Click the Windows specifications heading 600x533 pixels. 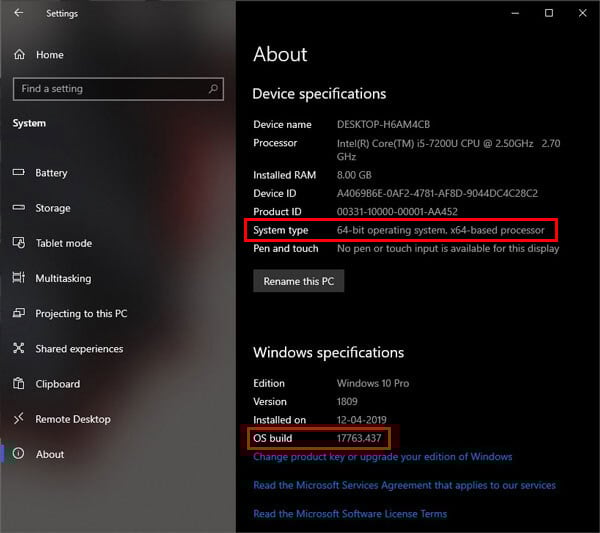pos(329,352)
